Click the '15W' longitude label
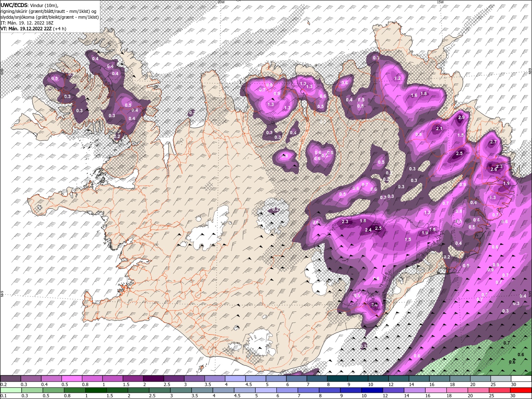532x399 pixels. click(x=440, y=2)
